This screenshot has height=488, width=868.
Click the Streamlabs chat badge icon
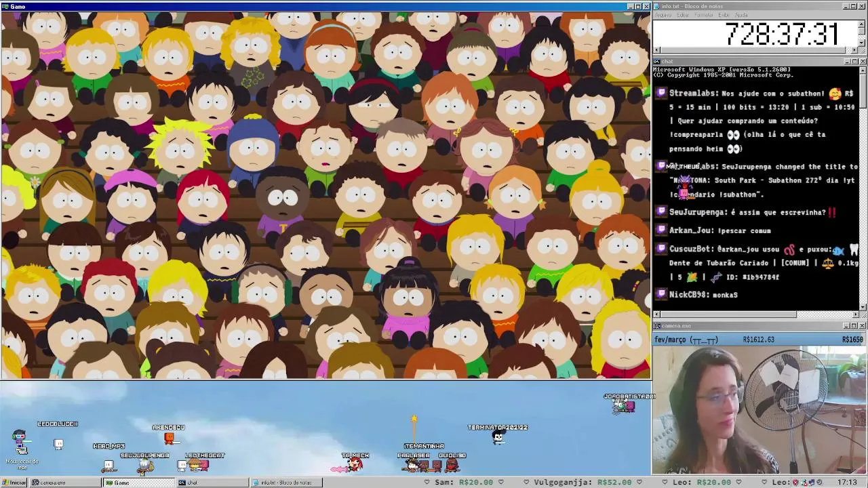[661, 93]
